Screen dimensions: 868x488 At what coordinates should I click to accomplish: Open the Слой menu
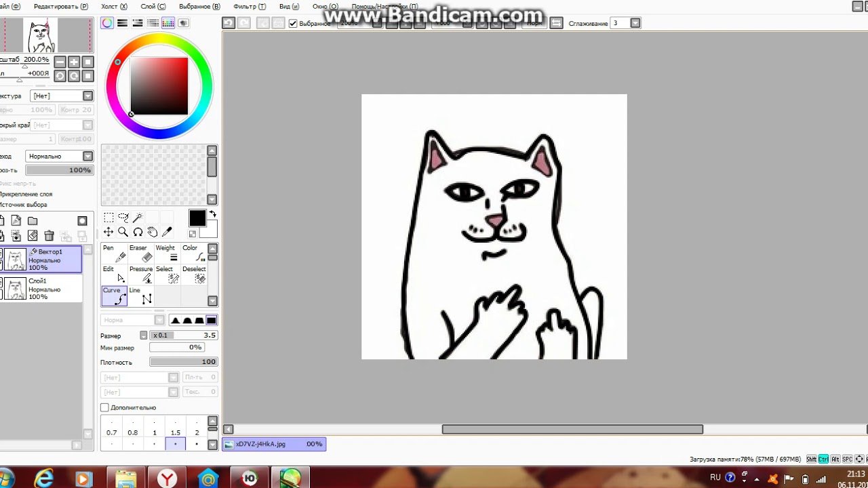(x=153, y=6)
